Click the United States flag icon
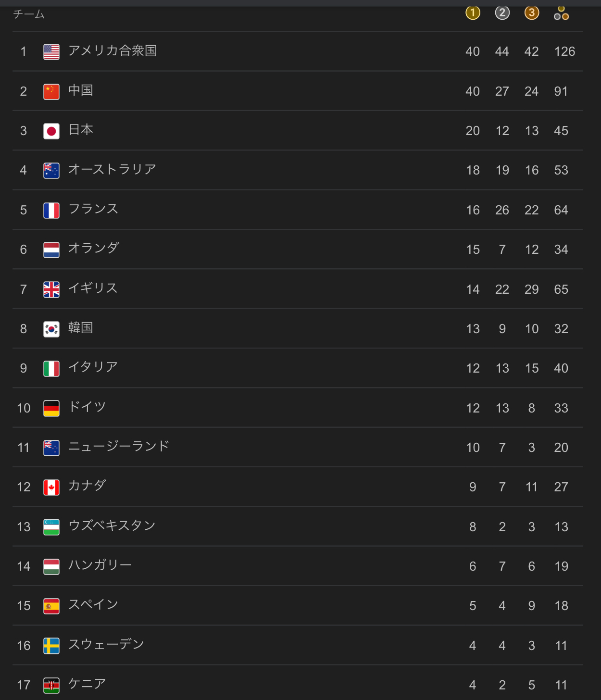 51,51
